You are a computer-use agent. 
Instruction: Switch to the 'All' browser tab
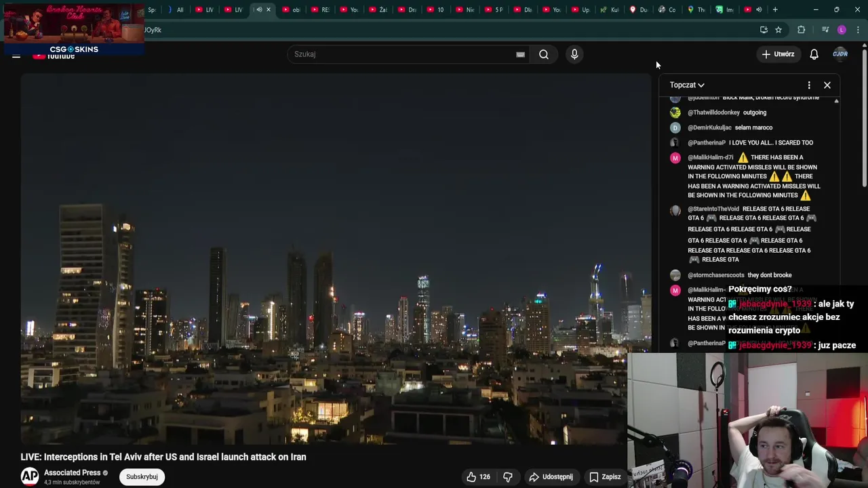click(176, 9)
